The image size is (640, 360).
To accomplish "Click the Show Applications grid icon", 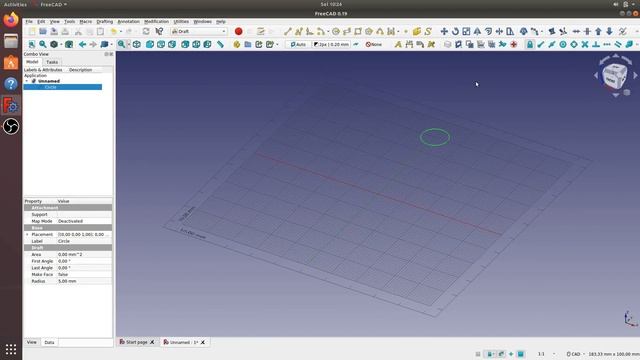I will 11,349.
